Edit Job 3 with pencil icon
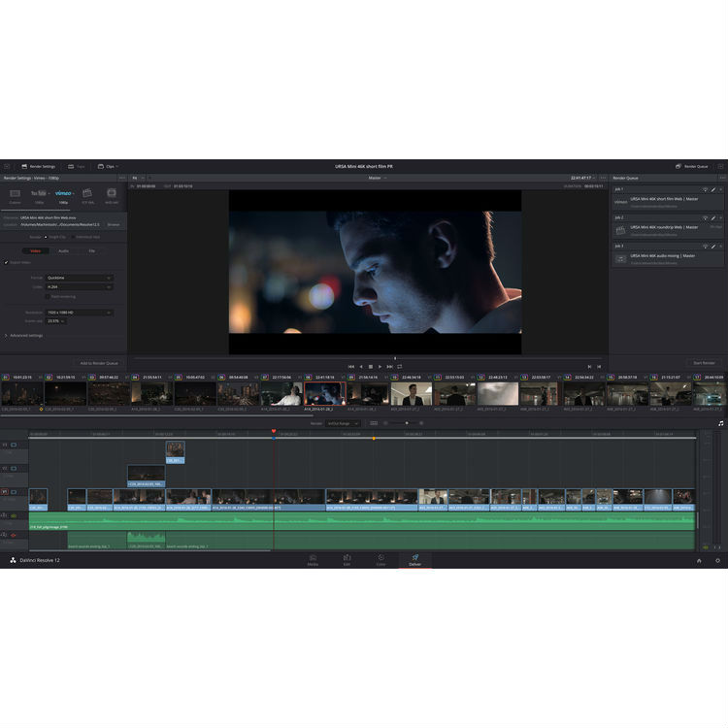Viewport: 728px width, 728px height. tap(713, 247)
